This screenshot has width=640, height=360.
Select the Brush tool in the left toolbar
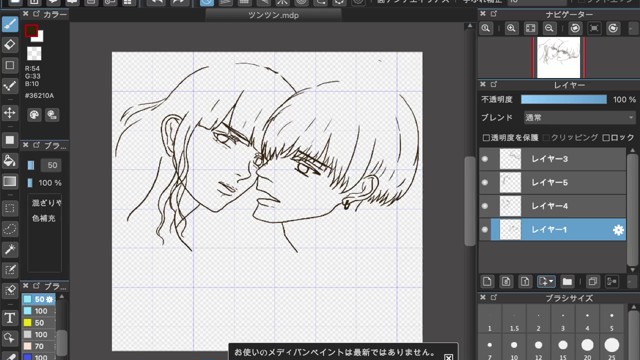[10, 24]
